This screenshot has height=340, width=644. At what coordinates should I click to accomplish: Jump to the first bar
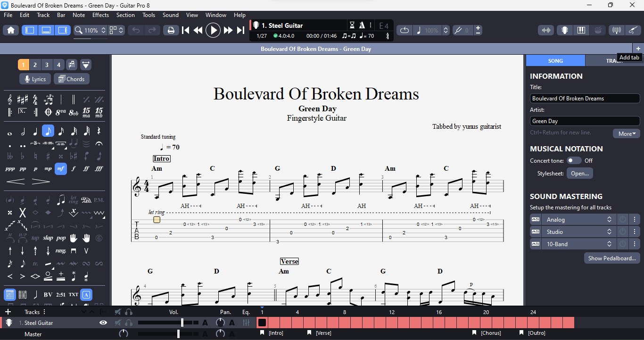(x=186, y=30)
